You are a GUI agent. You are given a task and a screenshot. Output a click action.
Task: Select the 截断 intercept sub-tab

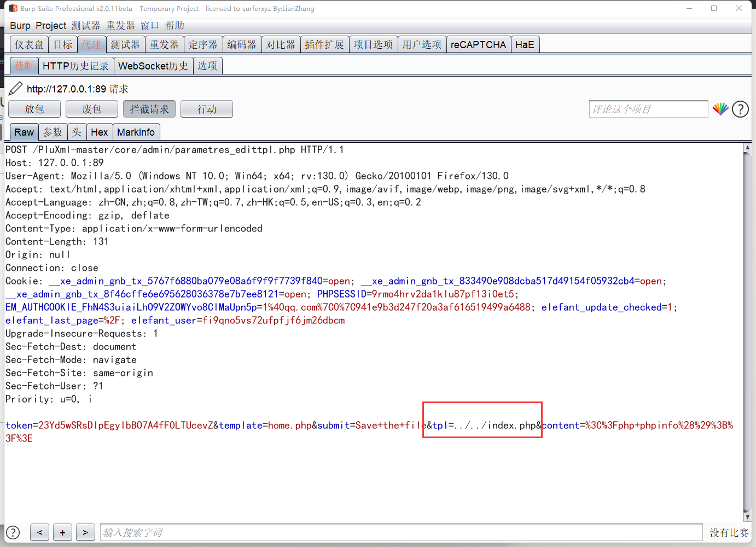[x=24, y=66]
